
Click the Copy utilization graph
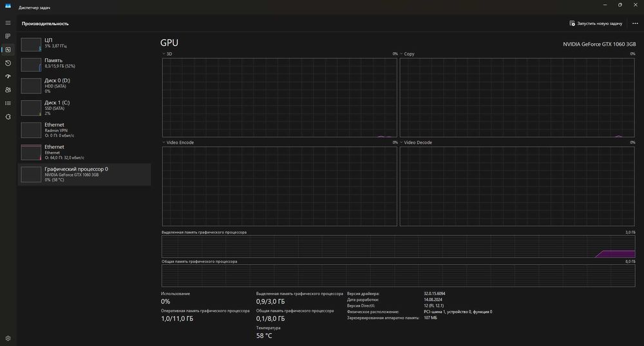pyautogui.click(x=517, y=97)
